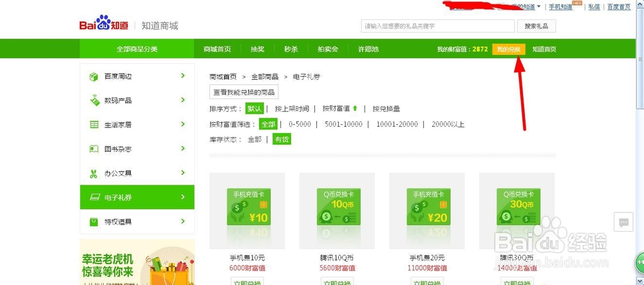Open the 腾讯30Q币 card image
This screenshot has width=644, height=285.
516,211
